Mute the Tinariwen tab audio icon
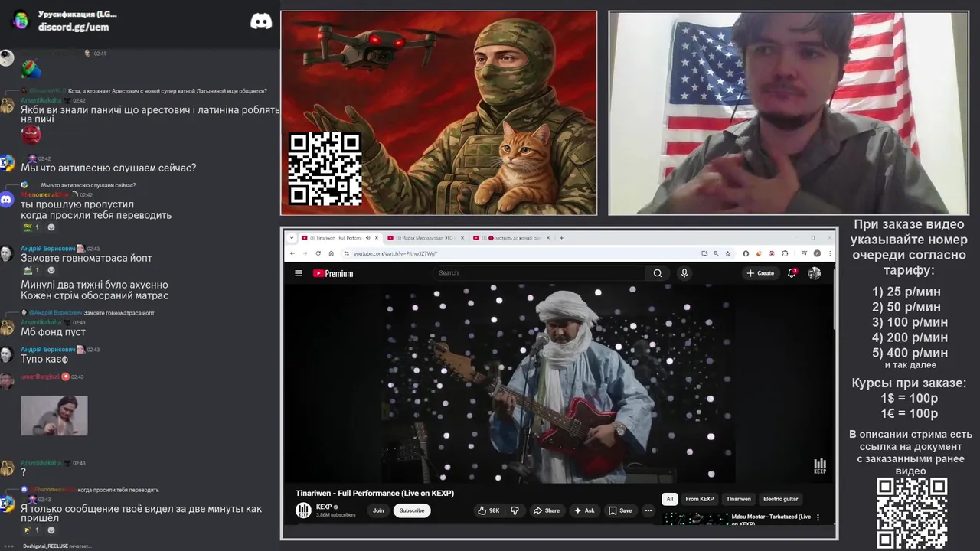Viewport: 980px width, 551px height. (x=367, y=238)
